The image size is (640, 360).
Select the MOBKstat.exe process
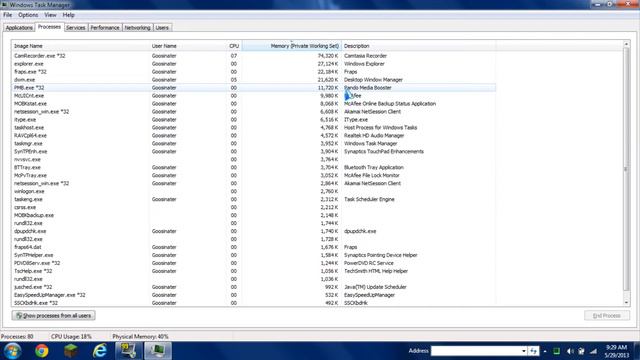254,104
